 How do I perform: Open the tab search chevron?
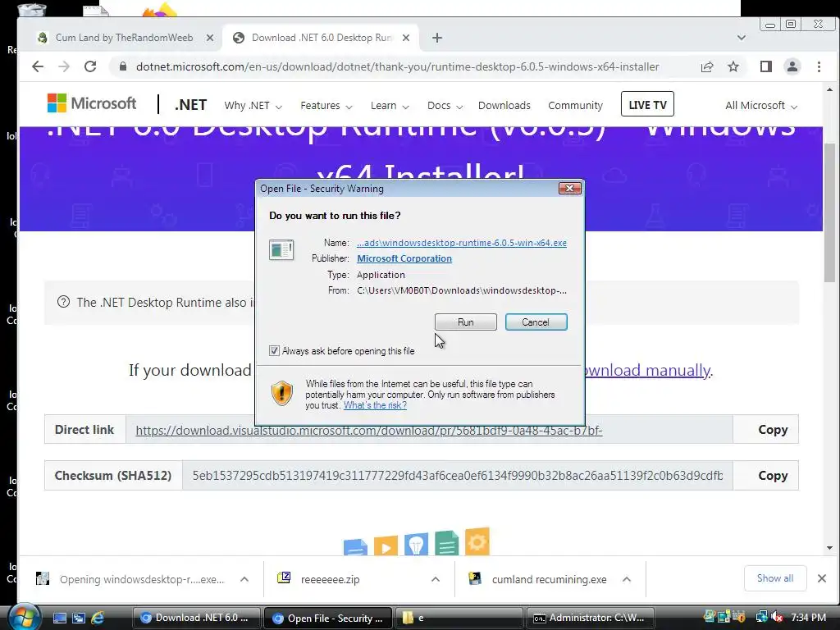pos(742,38)
